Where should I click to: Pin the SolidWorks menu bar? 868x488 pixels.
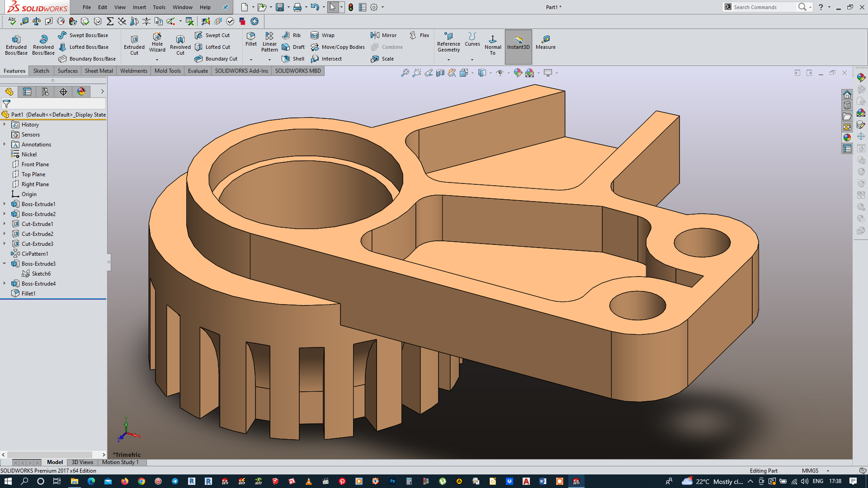tap(225, 7)
